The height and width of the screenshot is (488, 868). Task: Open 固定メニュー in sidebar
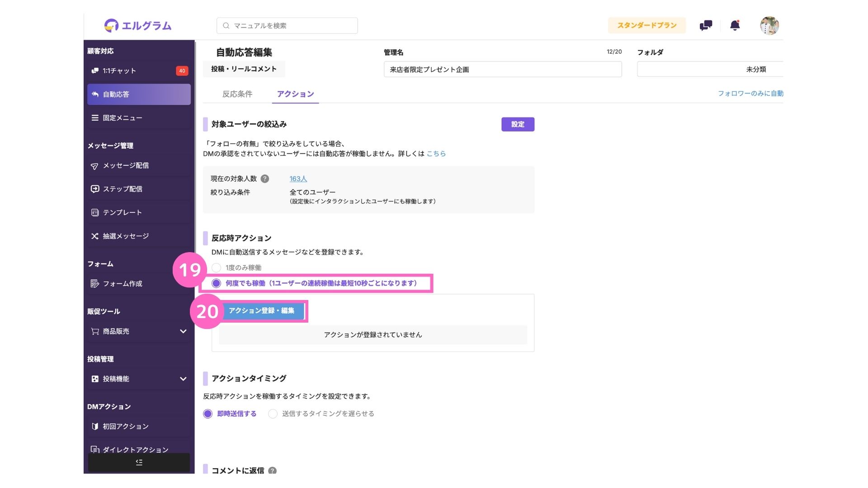pyautogui.click(x=139, y=117)
